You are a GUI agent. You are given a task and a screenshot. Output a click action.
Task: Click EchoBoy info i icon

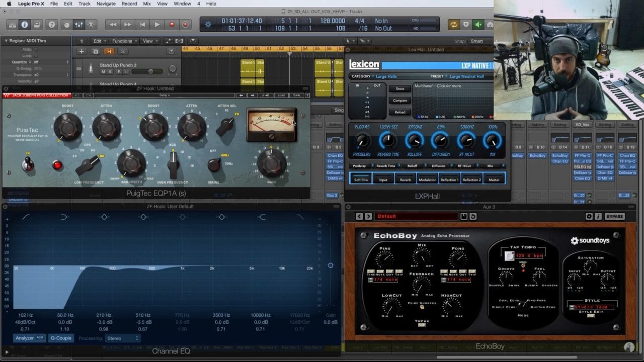click(x=598, y=216)
